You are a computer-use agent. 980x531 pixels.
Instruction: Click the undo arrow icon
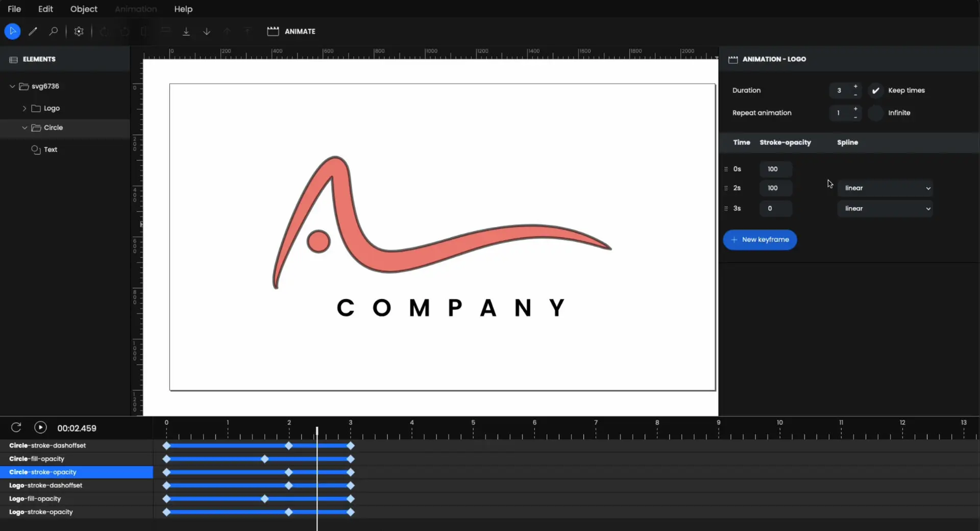point(104,31)
